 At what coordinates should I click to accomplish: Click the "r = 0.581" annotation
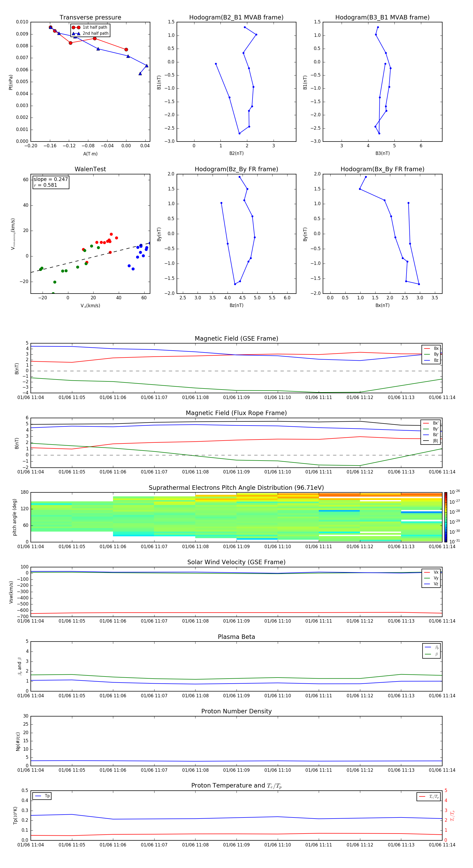45,185
